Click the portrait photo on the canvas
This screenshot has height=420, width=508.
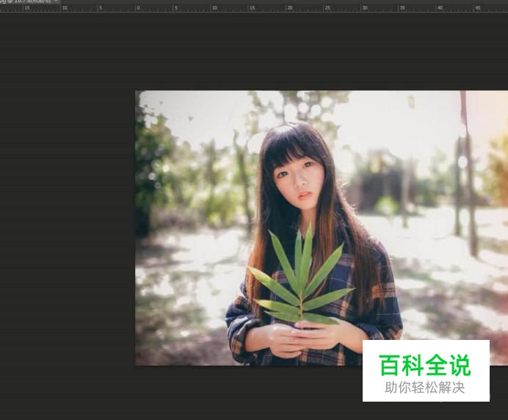point(322,228)
